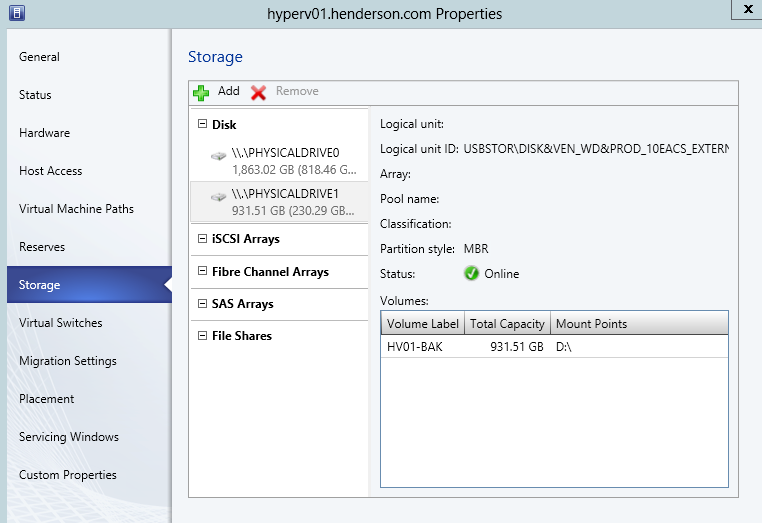The height and width of the screenshot is (523, 762).
Task: Click the 931.51 GB (230.29 GB... text
Action: (x=293, y=210)
